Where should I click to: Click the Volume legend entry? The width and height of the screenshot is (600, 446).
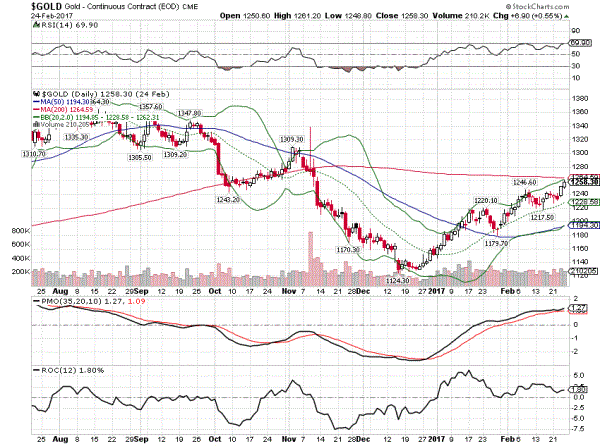(64, 126)
